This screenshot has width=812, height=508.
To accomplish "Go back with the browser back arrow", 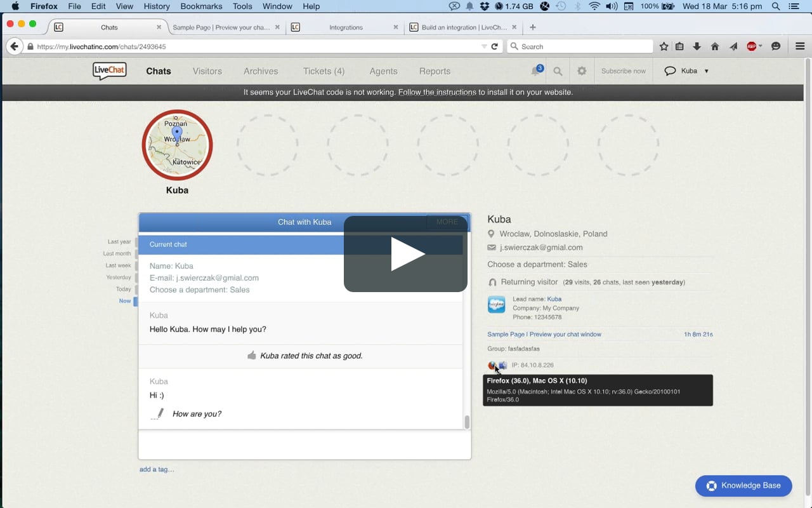I will [14, 46].
